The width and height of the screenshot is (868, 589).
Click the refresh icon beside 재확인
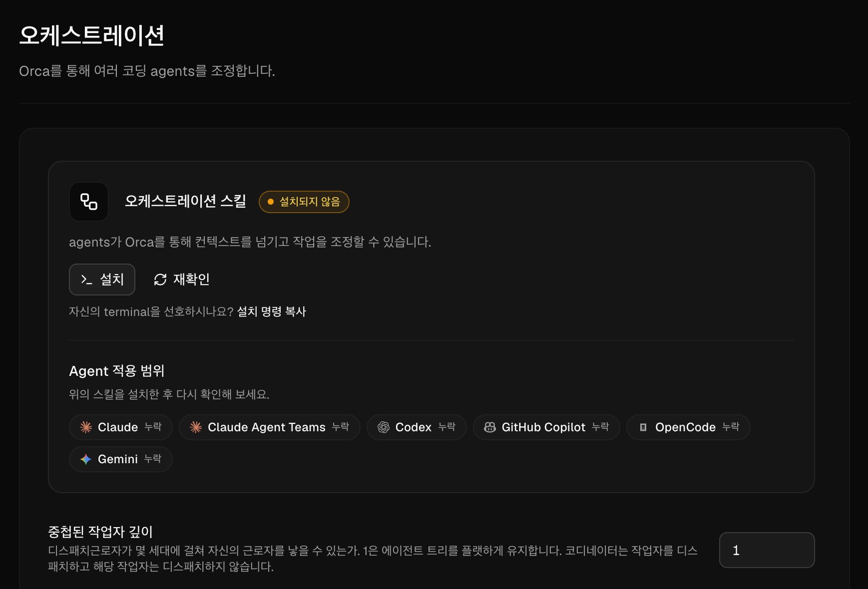160,280
